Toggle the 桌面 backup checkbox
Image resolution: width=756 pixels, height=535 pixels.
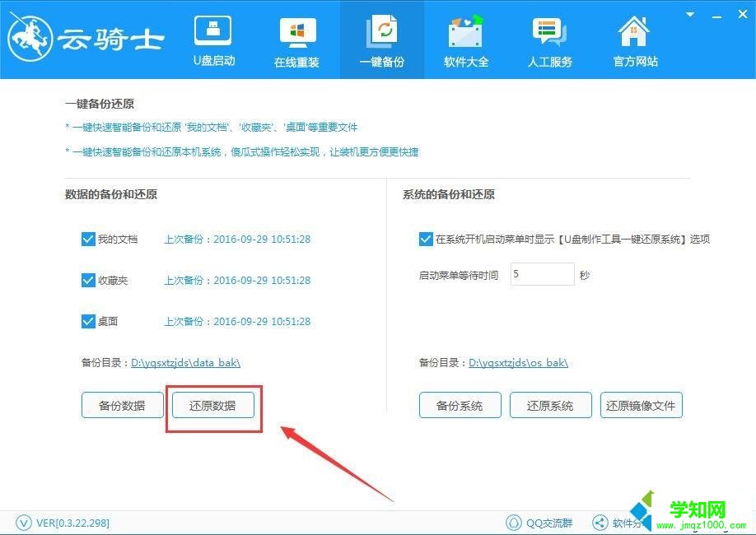[88, 321]
